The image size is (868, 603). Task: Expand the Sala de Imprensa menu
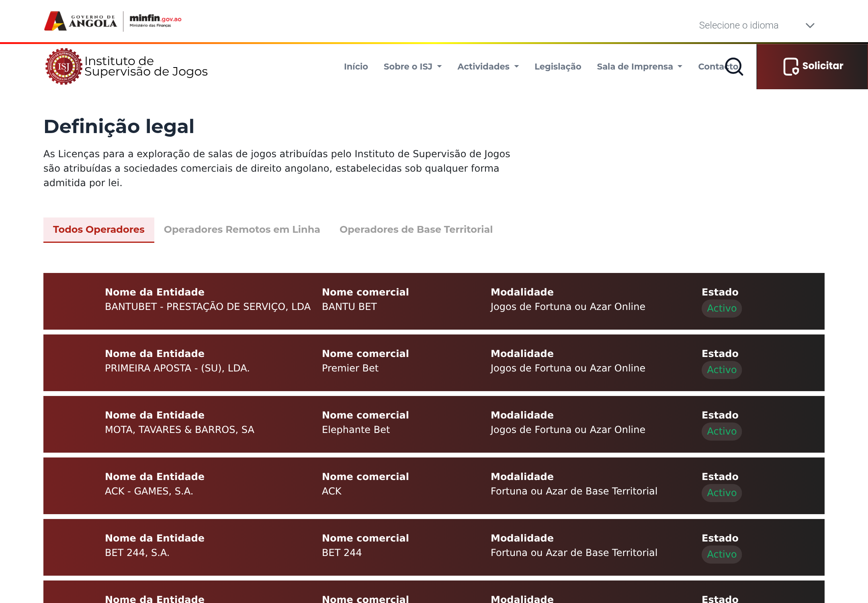(639, 67)
